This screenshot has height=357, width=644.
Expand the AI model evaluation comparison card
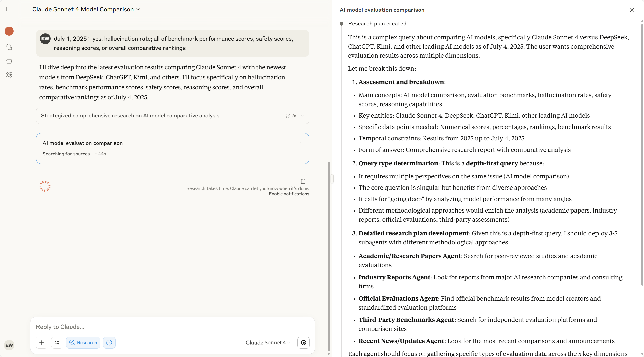(300, 143)
